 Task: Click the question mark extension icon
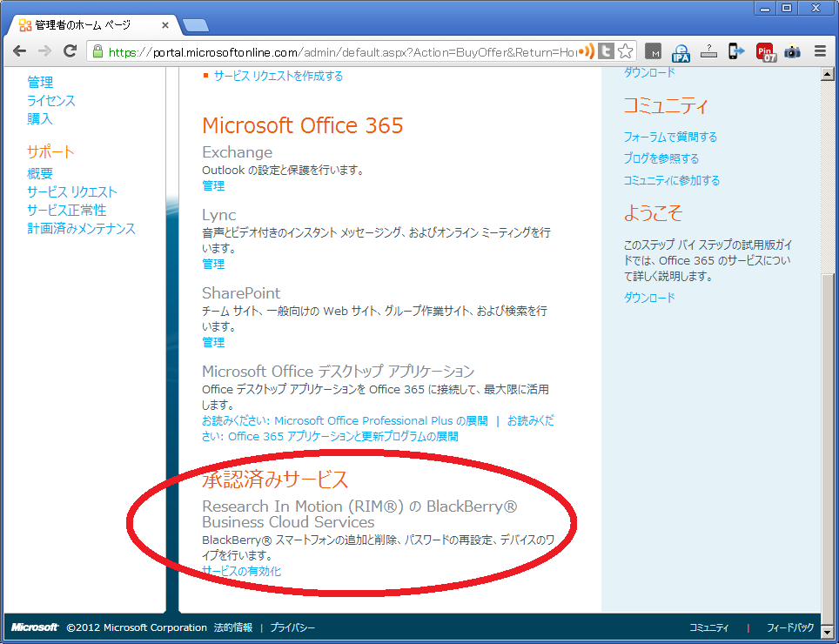(x=708, y=51)
